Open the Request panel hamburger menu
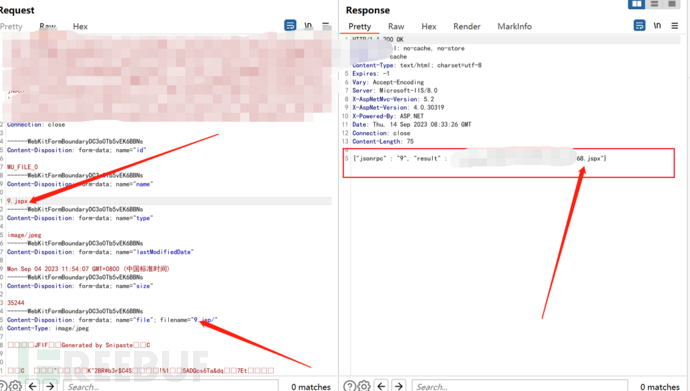The image size is (690, 391). pos(326,26)
